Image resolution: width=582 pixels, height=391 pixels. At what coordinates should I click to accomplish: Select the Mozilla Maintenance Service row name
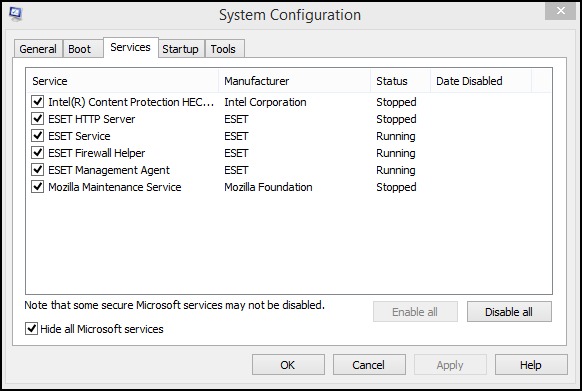click(115, 187)
